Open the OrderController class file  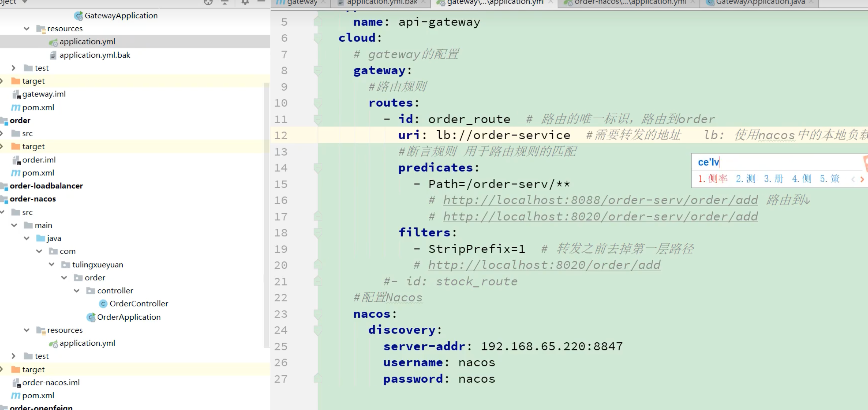(x=138, y=304)
